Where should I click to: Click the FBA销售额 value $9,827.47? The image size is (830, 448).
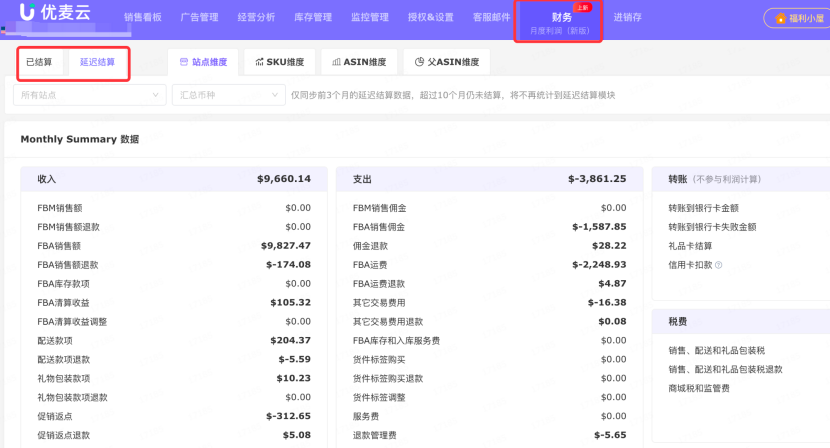click(286, 246)
